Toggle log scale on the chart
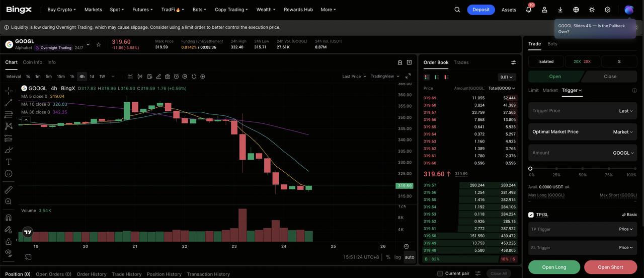This screenshot has width=644, height=278. 397,257
